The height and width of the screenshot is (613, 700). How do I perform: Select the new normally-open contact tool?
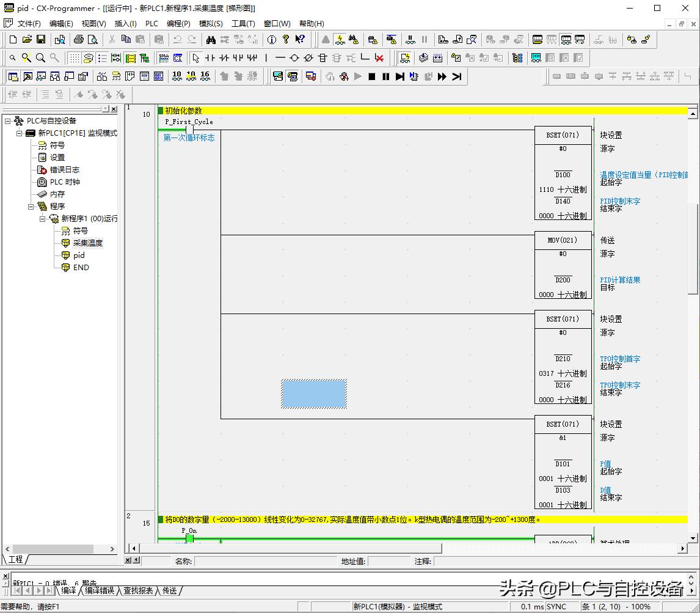pos(210,58)
